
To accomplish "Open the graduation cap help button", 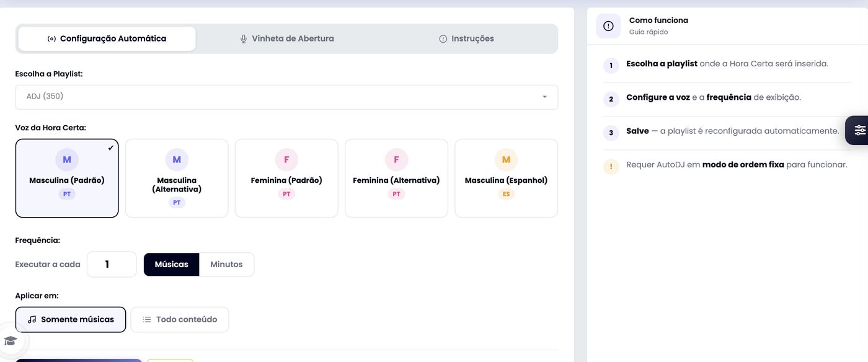I will [11, 340].
